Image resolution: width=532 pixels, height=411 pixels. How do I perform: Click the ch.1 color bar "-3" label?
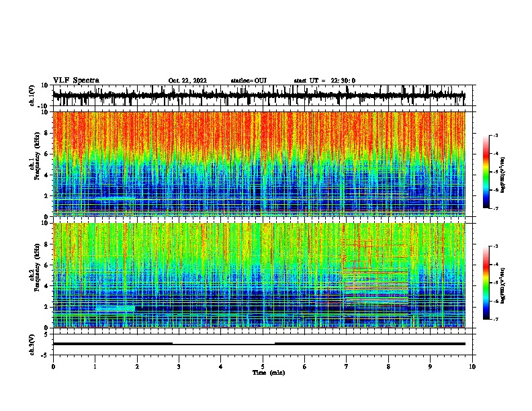click(495, 135)
